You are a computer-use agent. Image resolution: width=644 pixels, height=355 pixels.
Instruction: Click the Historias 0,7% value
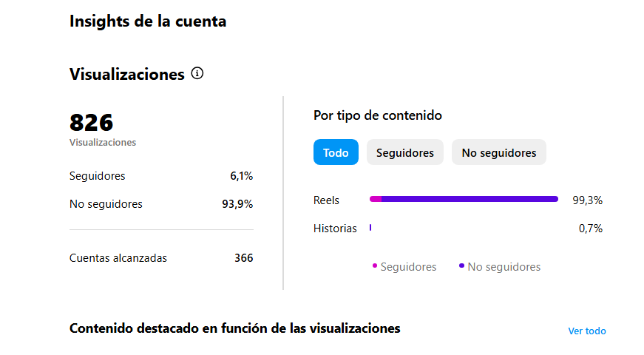590,229
